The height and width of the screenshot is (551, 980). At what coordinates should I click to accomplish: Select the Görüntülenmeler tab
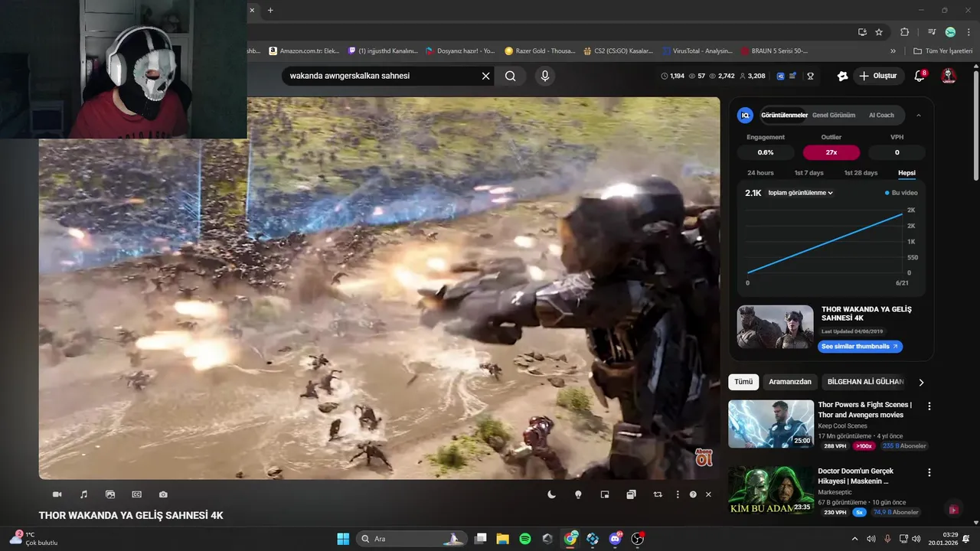(x=784, y=116)
